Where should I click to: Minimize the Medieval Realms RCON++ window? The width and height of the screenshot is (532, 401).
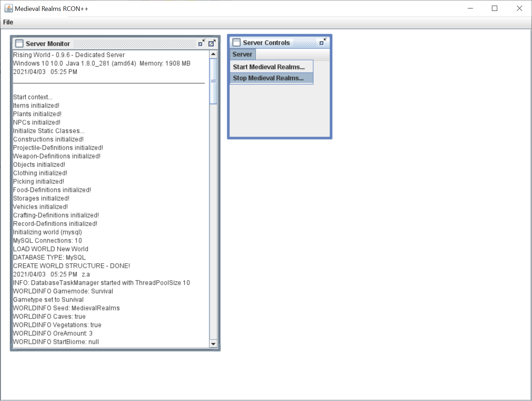[x=470, y=8]
